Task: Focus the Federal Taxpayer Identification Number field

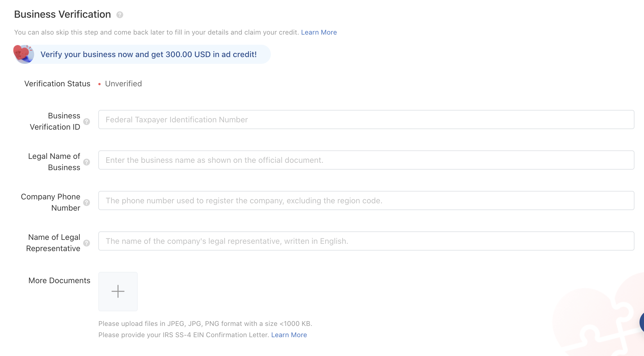Action: [366, 120]
